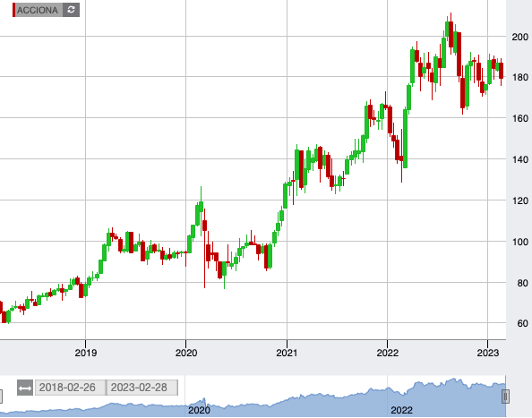Click the double-arrow date range icon
This screenshot has height=418, width=532.
[x=25, y=388]
